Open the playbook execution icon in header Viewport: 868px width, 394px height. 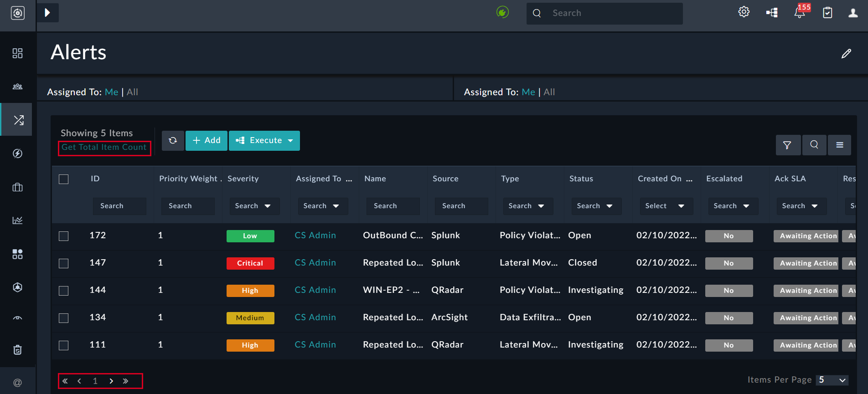point(772,13)
